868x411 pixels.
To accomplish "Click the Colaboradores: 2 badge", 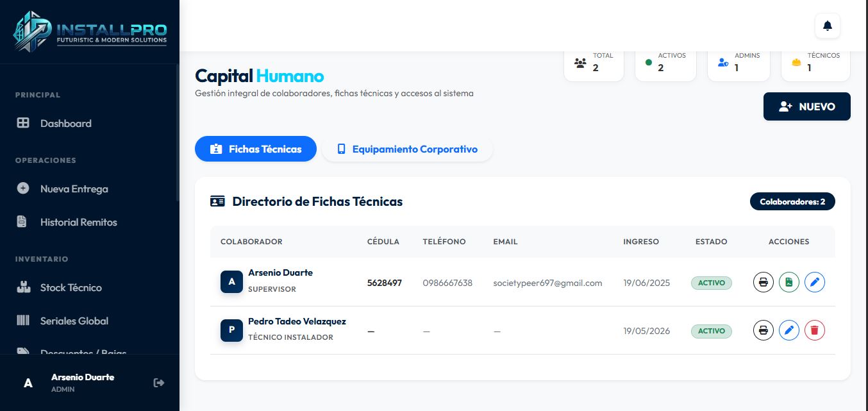I will click(792, 201).
